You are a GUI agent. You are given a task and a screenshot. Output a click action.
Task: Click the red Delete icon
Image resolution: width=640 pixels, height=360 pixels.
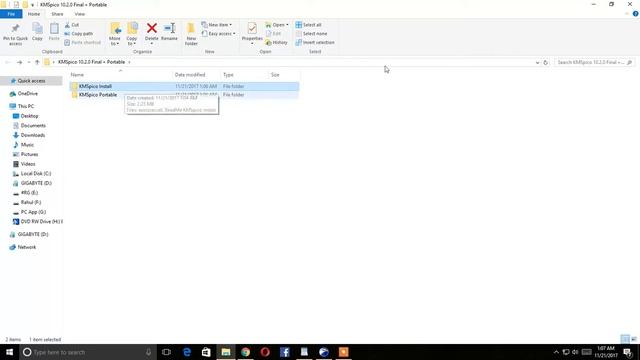pos(151,28)
